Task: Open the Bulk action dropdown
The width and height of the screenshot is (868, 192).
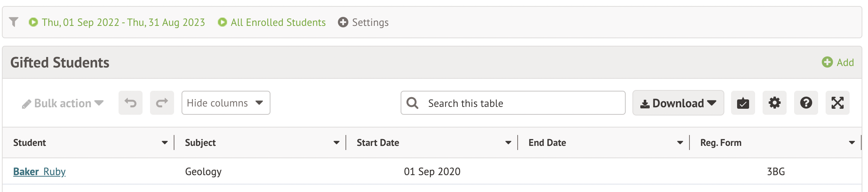Action: click(x=63, y=103)
